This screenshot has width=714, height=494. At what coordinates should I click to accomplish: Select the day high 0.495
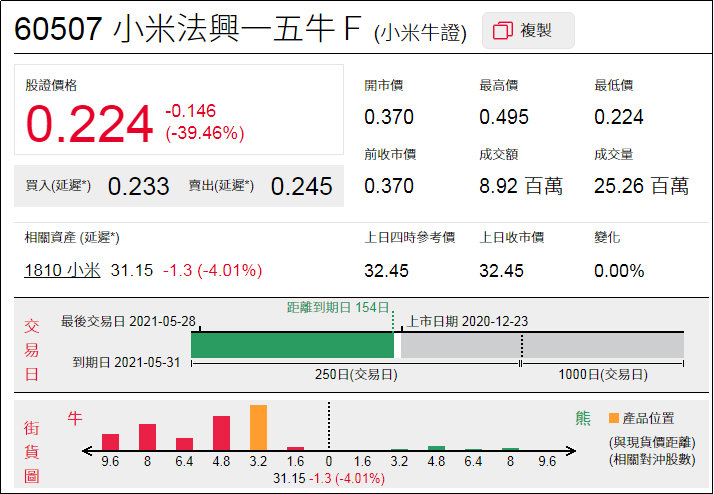tap(504, 117)
